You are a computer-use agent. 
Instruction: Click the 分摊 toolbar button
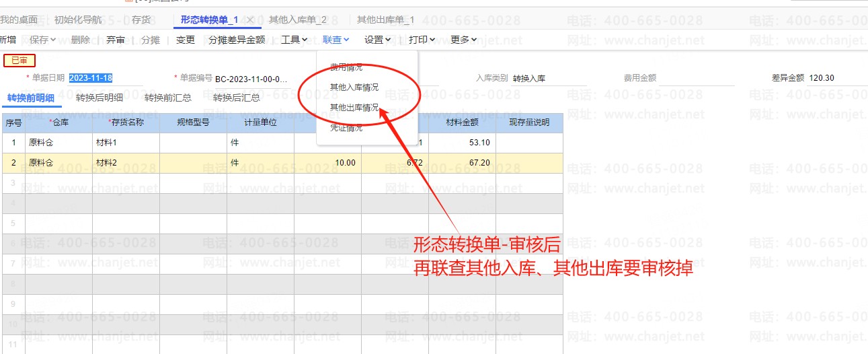[151, 40]
